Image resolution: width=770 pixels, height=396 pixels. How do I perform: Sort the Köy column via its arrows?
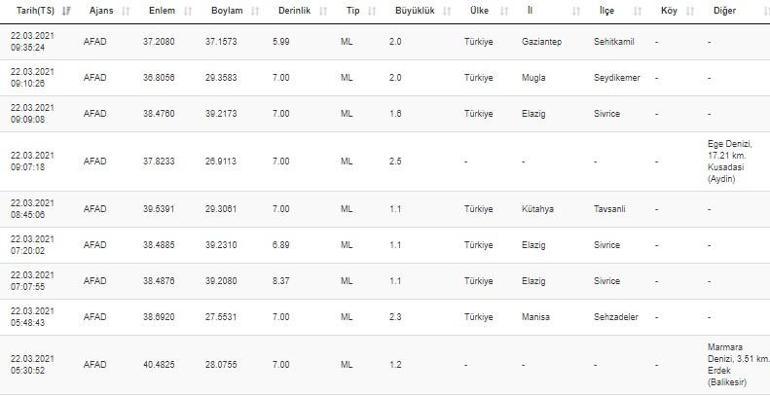[x=689, y=11]
